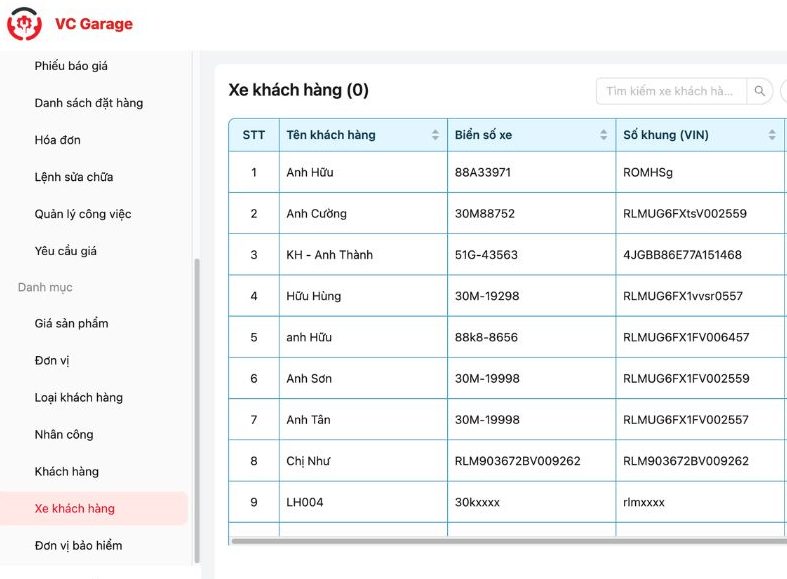Click plate 30M-19998 in Anh Sơn row
The width and height of the screenshot is (787, 579).
point(487,378)
